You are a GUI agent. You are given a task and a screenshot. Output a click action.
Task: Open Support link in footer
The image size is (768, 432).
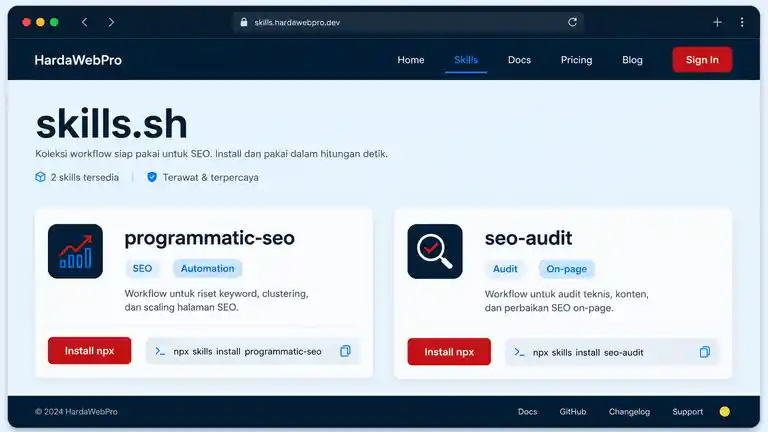(688, 411)
